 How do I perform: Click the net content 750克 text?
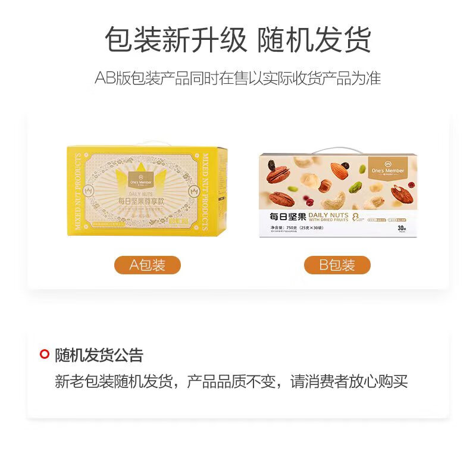point(297,228)
